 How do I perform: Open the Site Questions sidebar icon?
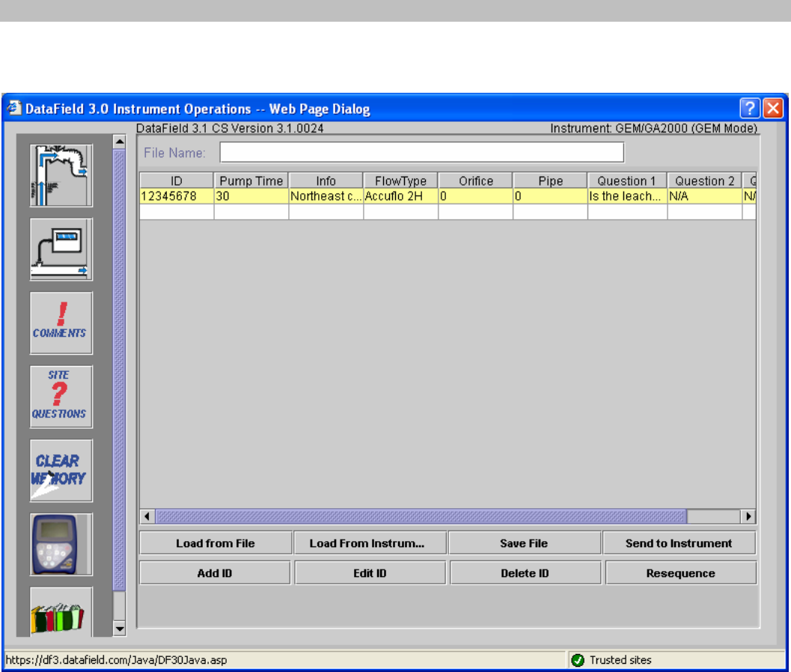(x=61, y=397)
